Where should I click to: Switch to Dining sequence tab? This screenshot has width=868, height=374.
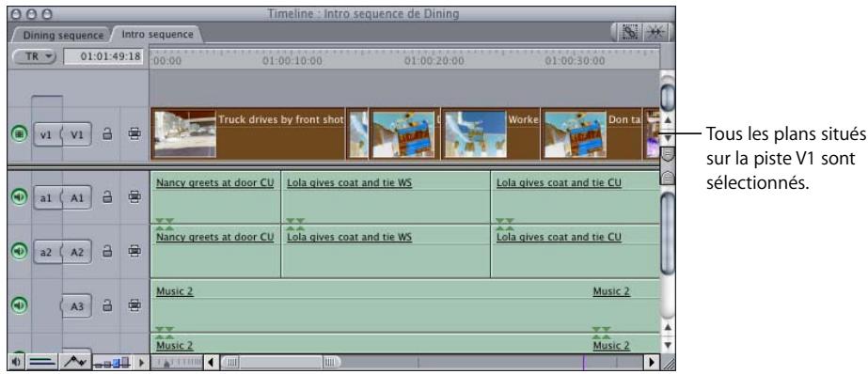63,35
